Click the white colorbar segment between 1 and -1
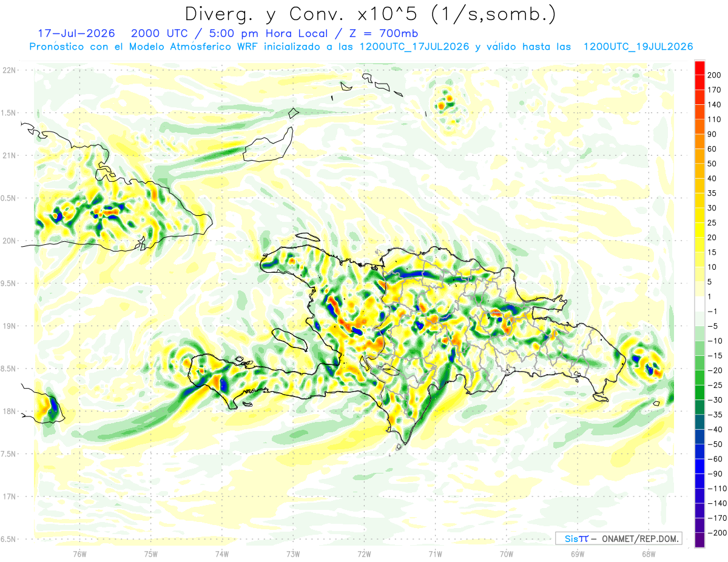 pos(699,304)
